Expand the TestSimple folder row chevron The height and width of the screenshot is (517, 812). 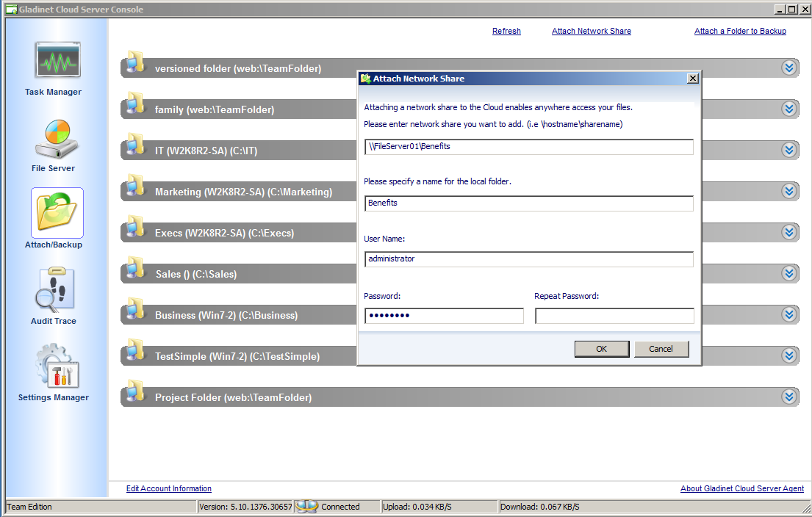789,355
